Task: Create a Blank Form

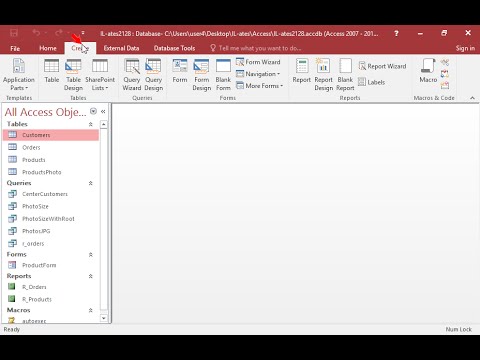Action: coord(223,75)
